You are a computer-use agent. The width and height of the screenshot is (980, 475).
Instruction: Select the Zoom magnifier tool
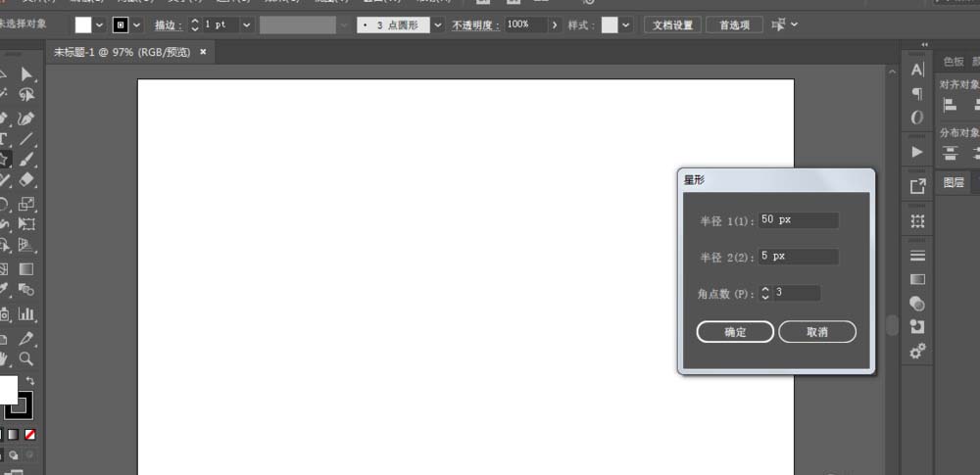(26, 358)
